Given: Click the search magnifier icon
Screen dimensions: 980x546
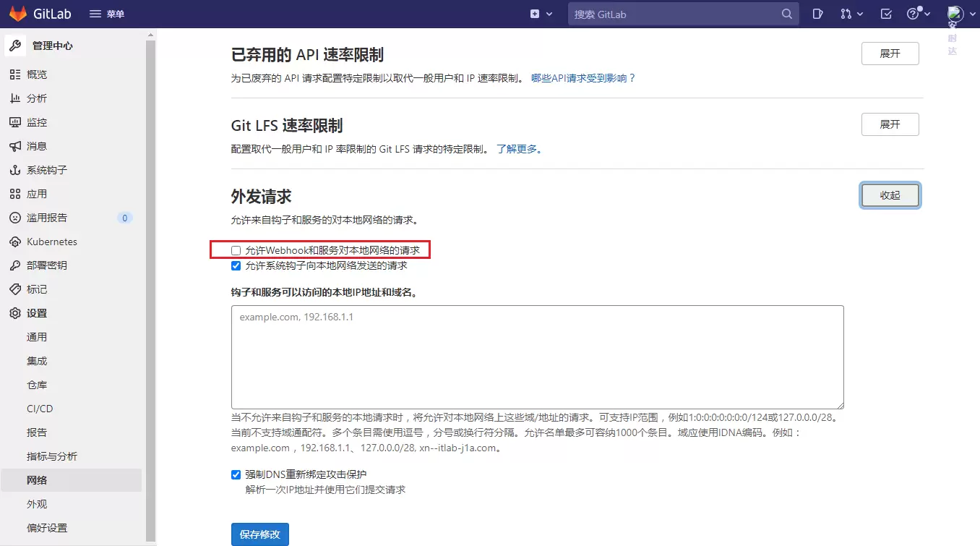Looking at the screenshot, I should coord(787,14).
